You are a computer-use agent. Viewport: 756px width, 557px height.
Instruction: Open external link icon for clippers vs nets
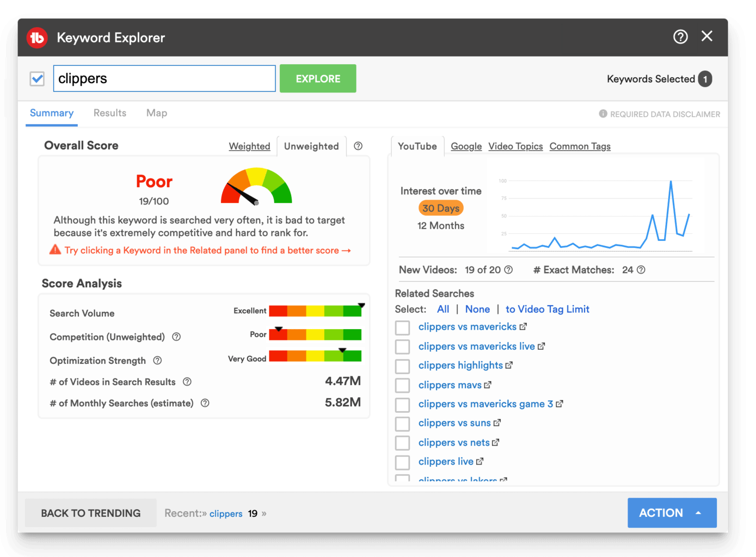[x=495, y=442]
